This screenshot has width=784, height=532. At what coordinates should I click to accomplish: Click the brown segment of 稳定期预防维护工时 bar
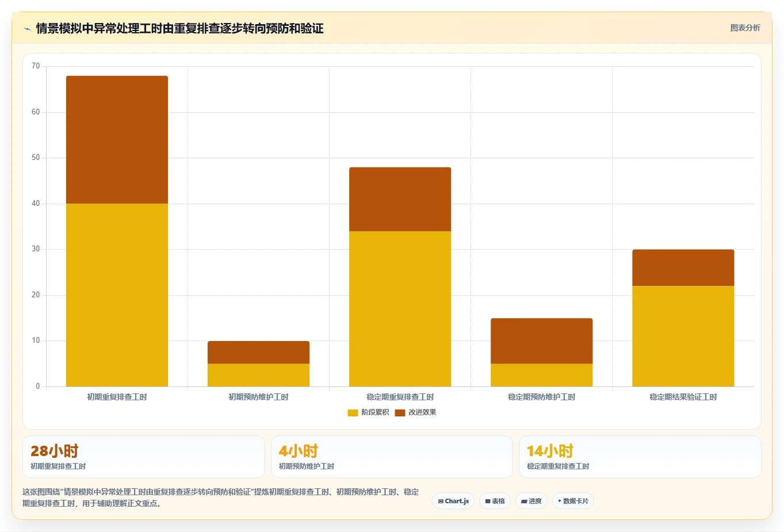tap(541, 341)
